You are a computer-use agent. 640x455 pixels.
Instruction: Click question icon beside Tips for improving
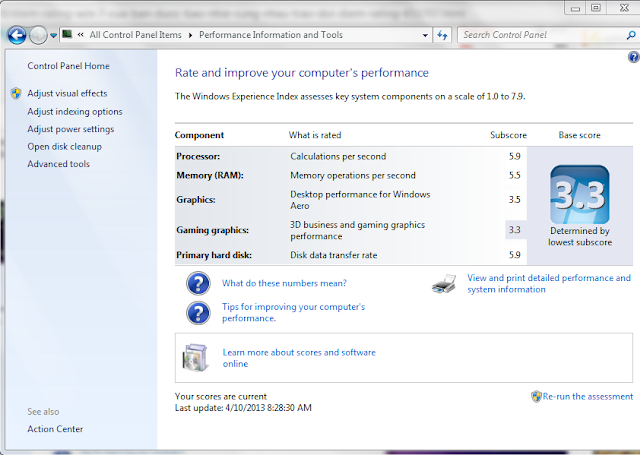[x=198, y=313]
